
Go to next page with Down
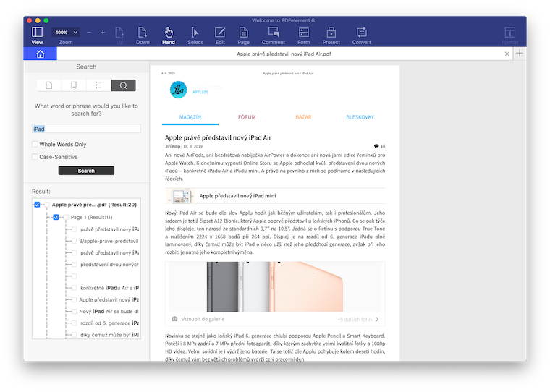[143, 35]
